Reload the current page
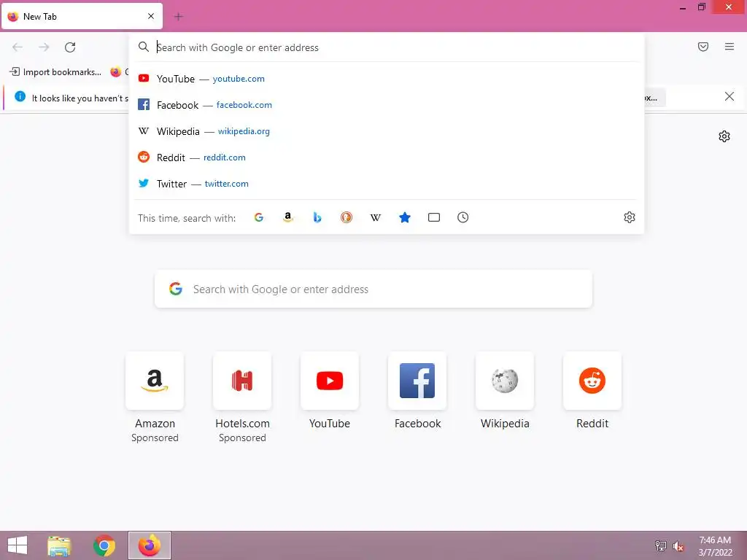747x560 pixels. 70,47
